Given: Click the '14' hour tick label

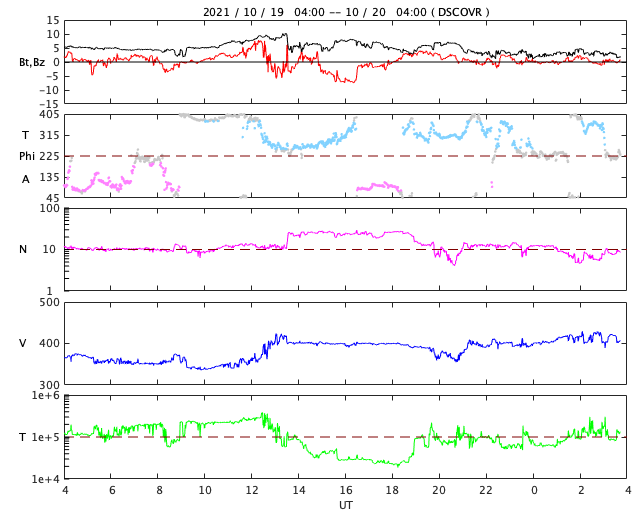Looking at the screenshot, I should [298, 490].
